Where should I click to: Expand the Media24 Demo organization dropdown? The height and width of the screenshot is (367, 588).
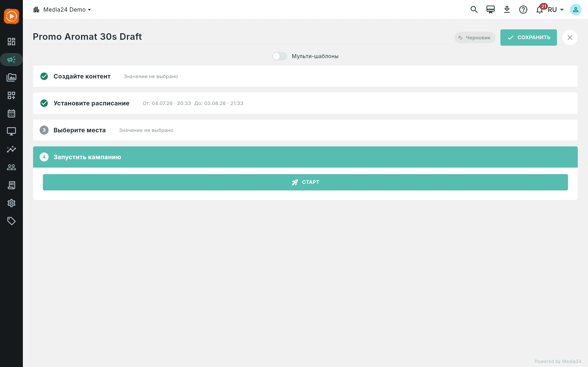62,10
